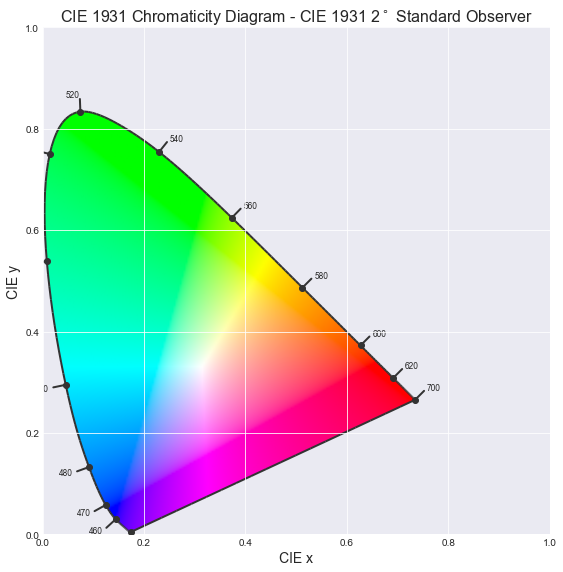Click the marker dot at 460 nm
The image size is (563, 572).
click(116, 519)
